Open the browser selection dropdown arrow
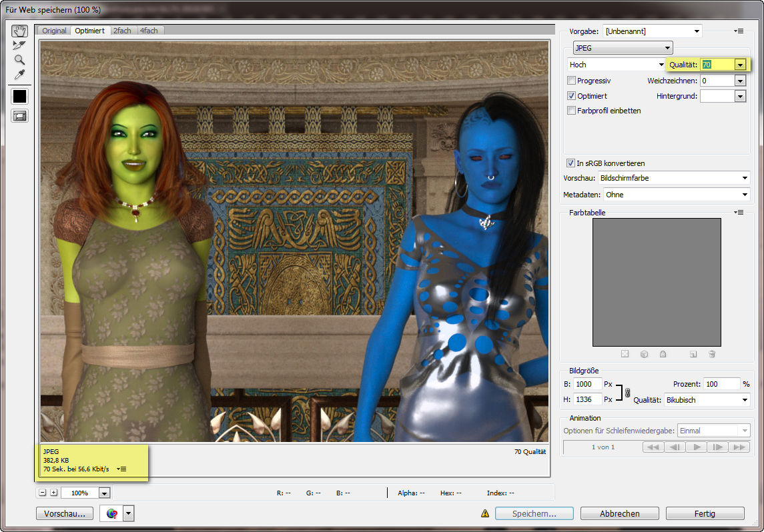Image resolution: width=764 pixels, height=532 pixels. [128, 513]
